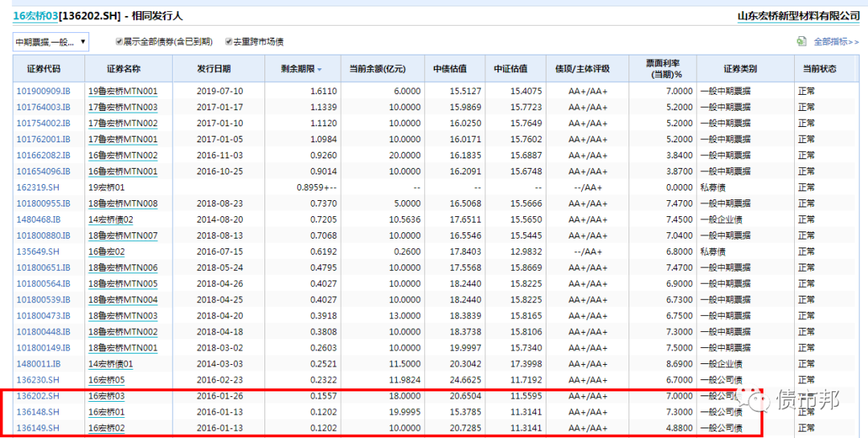868x438 pixels.
Task: Sort by 发行日期 column header
Action: point(213,69)
